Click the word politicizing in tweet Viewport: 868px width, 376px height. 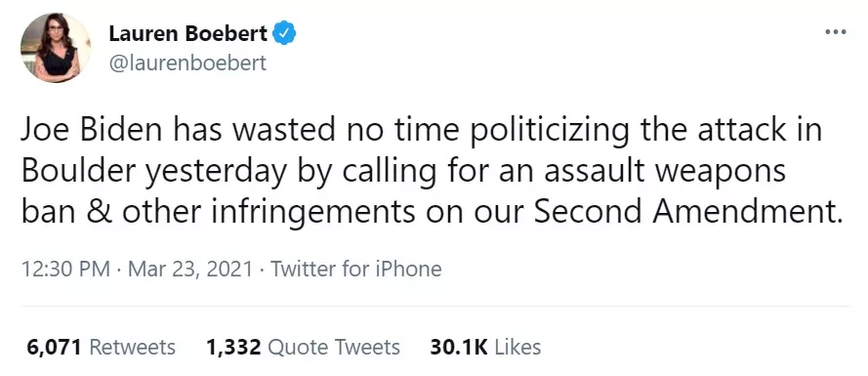coord(541,132)
